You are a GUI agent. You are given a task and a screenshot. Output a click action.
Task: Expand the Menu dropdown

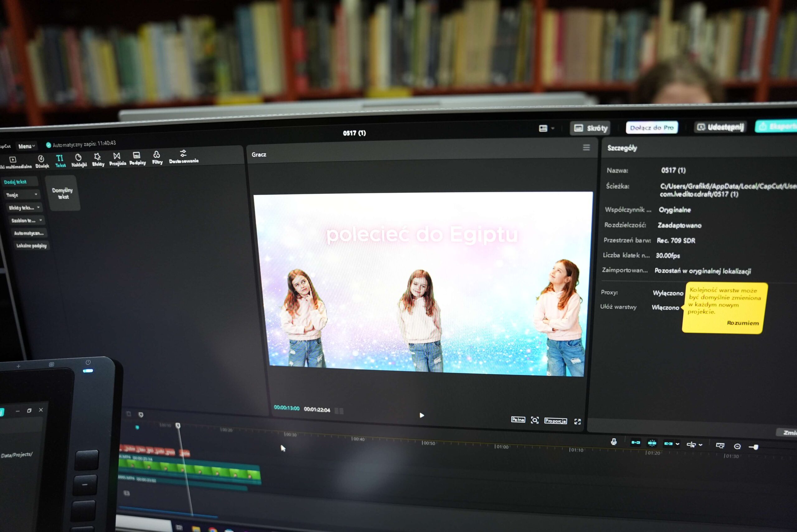(x=26, y=146)
